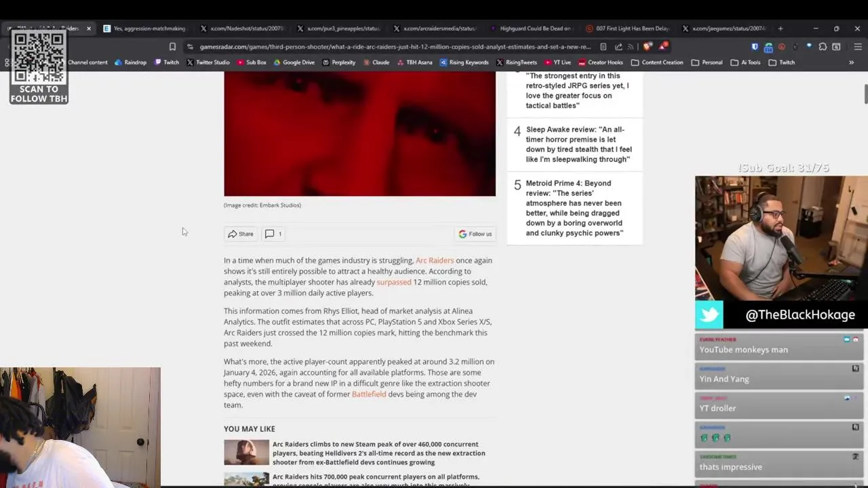Expand Content Creation bookmark folder
The image size is (868, 488).
(x=657, y=62)
